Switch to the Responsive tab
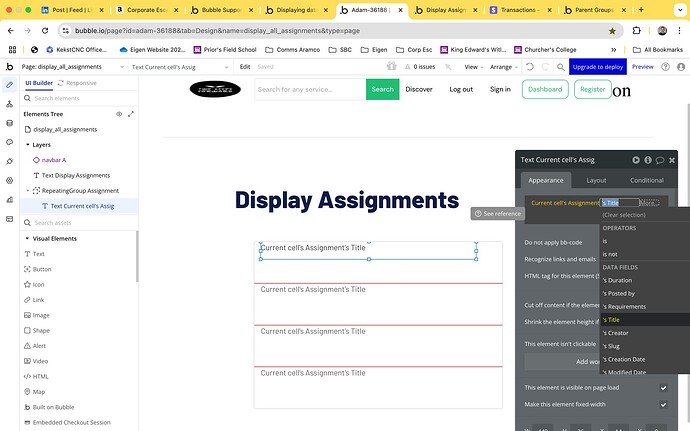 [x=77, y=83]
